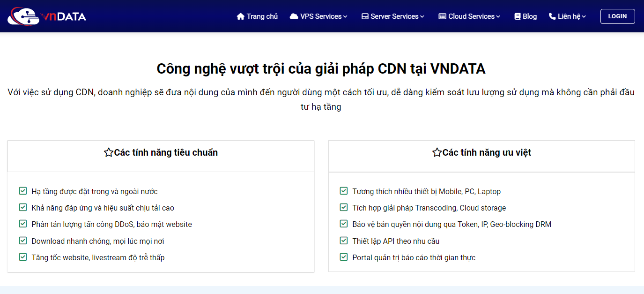The width and height of the screenshot is (644, 294).
Task: Click text Tương thích nhiều thiết bị Mobile, PC, Laptop
Action: tap(427, 191)
